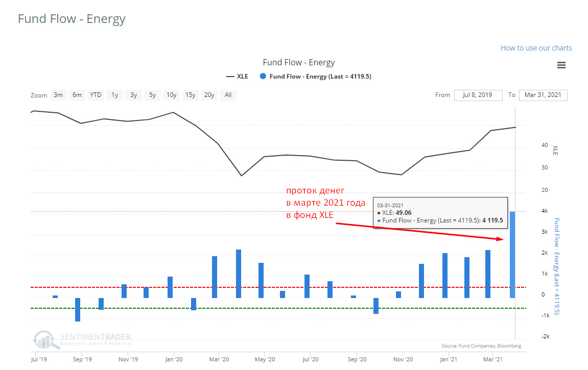Set zoom range to 1y

(x=115, y=95)
